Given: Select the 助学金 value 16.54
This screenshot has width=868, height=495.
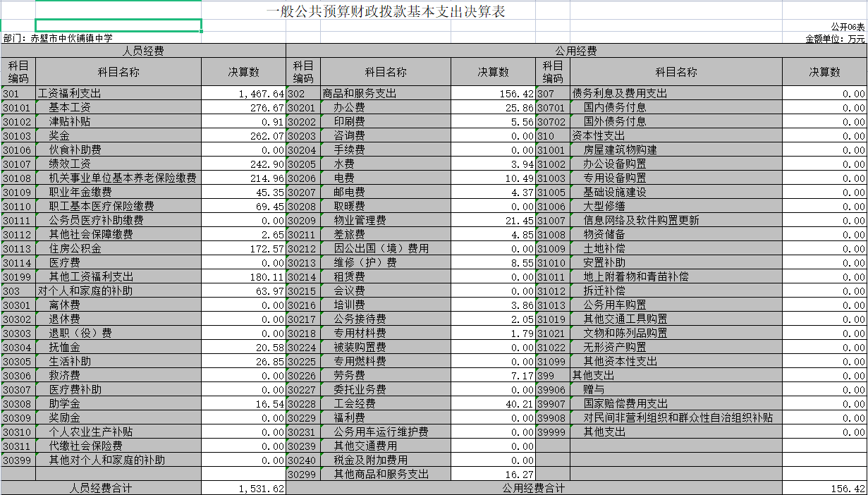Looking at the screenshot, I should (x=243, y=403).
